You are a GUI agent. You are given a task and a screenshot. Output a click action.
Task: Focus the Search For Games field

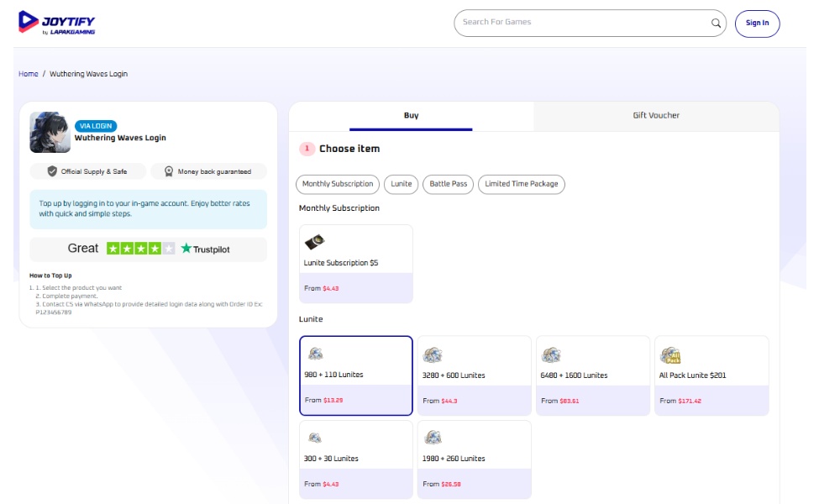point(590,23)
